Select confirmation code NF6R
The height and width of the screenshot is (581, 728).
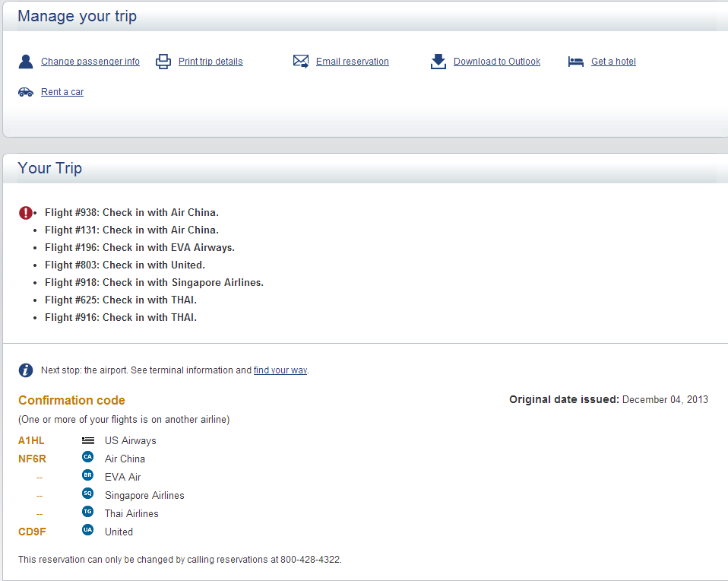pyautogui.click(x=32, y=459)
